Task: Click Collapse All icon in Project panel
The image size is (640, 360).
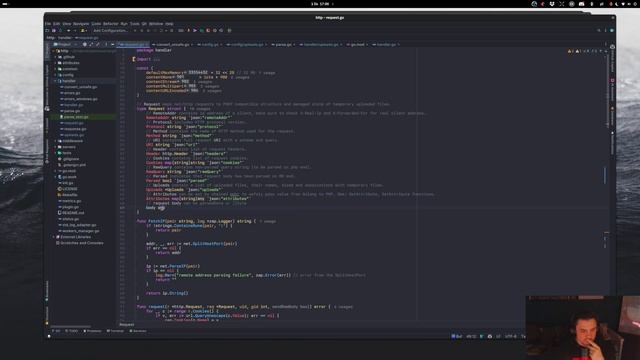Action: 98,44
